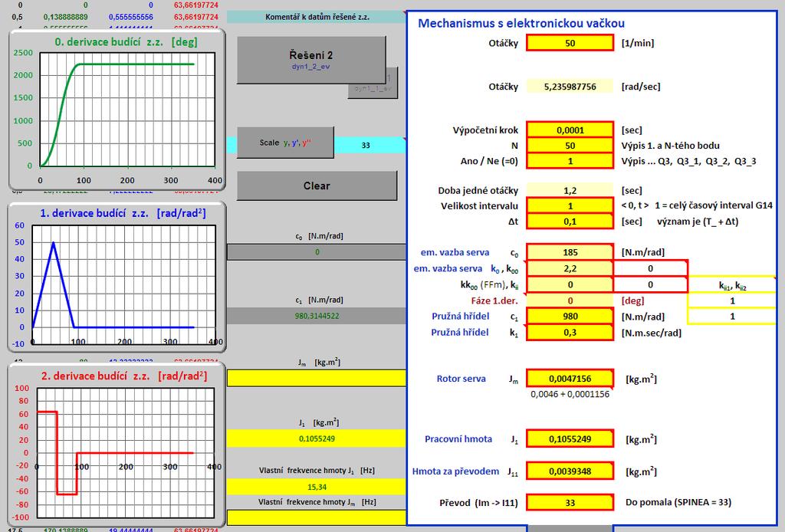Click the Clear button

click(x=317, y=186)
